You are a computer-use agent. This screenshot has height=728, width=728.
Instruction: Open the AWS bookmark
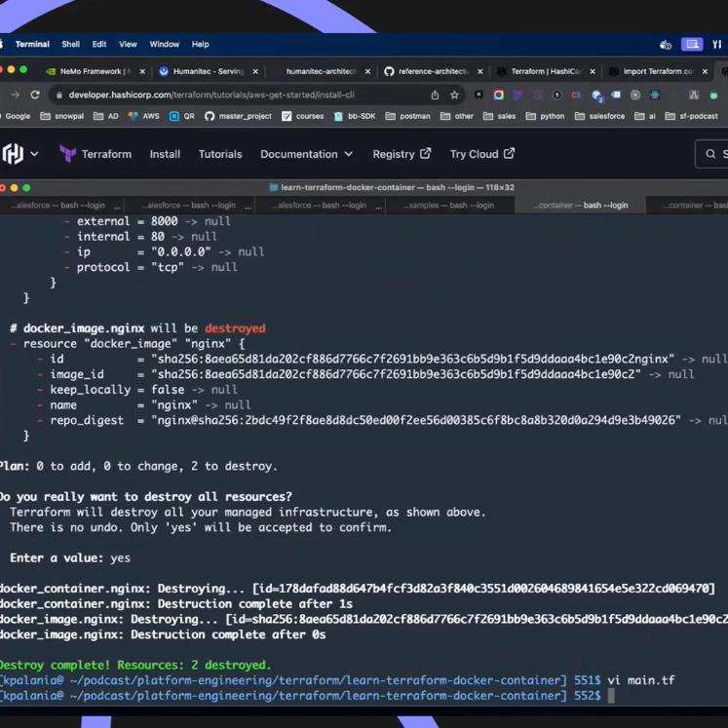(x=143, y=116)
